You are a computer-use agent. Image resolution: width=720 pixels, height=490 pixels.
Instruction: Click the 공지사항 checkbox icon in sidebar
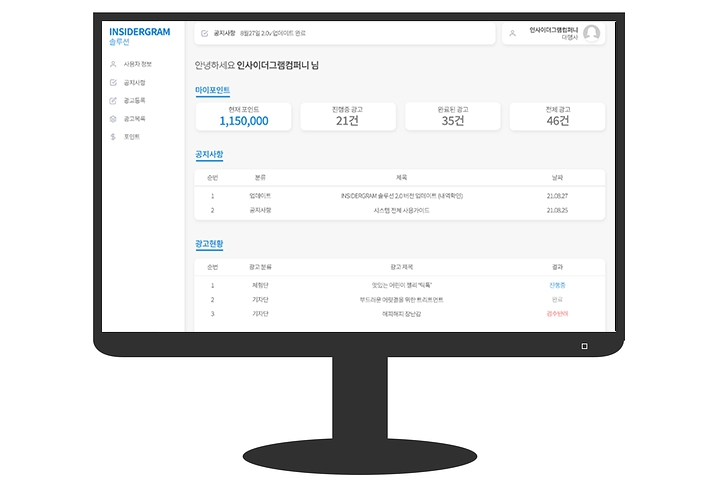pyautogui.click(x=113, y=82)
